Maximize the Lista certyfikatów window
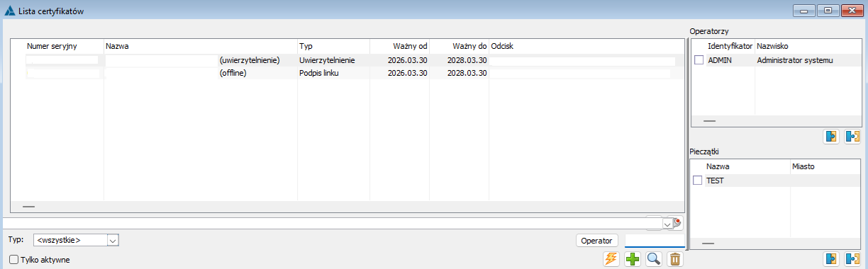Screen dimensions: 868x269 click(x=828, y=10)
